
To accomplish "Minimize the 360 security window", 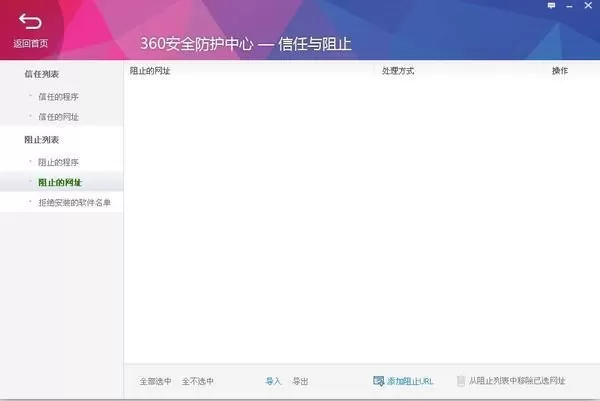I will 569,6.
